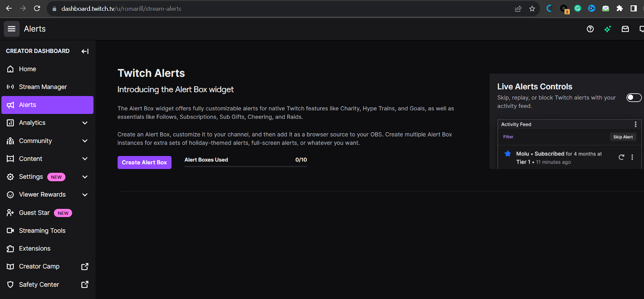Screen dimensions: 644x299
Task: Click the Creator Camp book icon
Action: (x=10, y=266)
